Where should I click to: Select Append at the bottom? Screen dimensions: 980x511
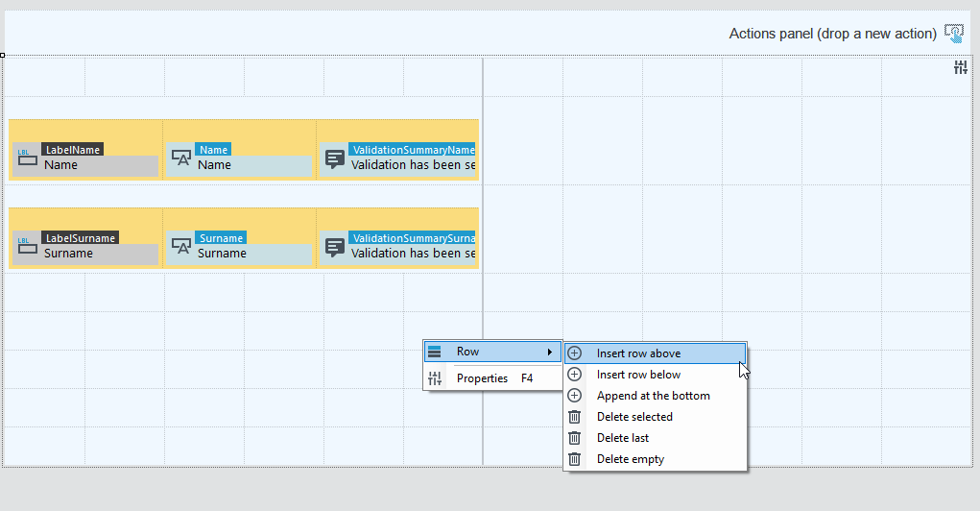pos(655,396)
